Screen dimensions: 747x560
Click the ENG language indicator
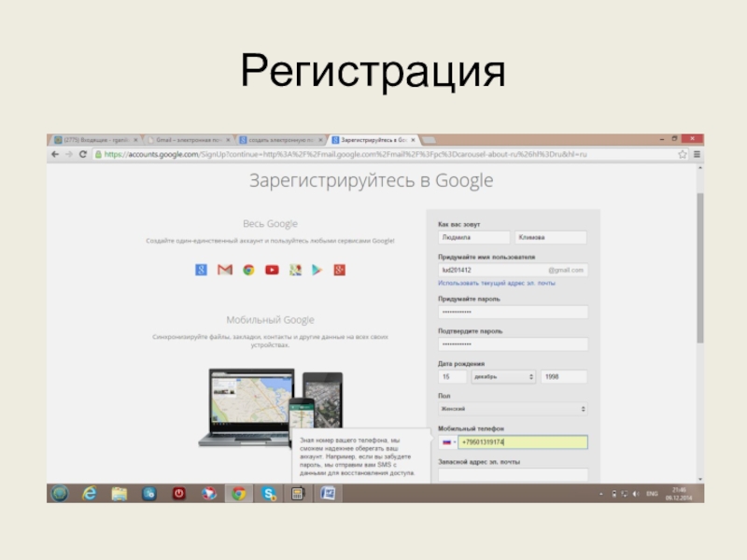click(x=652, y=494)
